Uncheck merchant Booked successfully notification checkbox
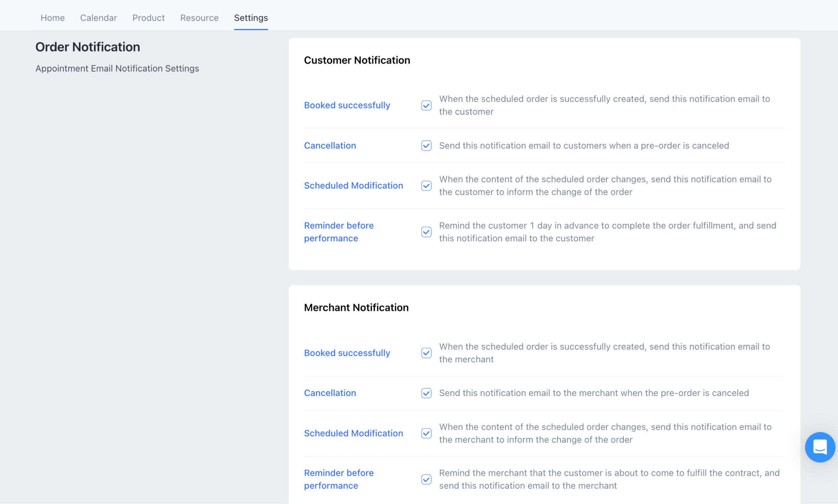Screen dimensions: 838x504 tap(426, 353)
